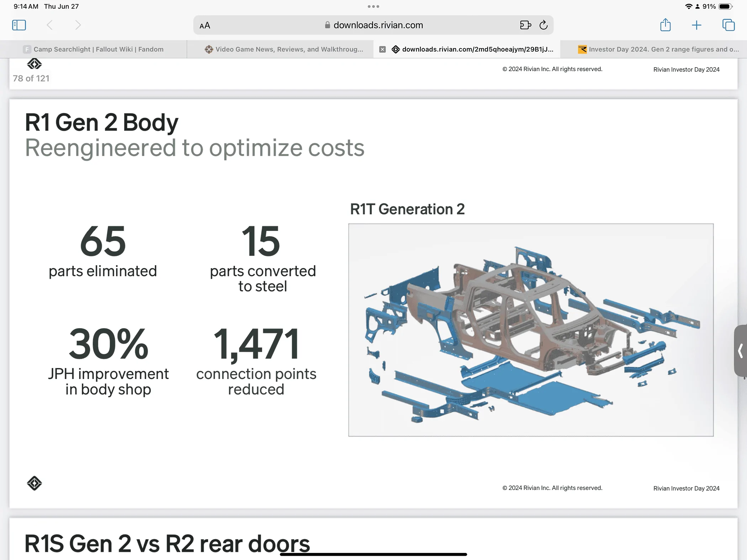Screen dimensions: 747x560
Task: Select the '30%' JPH improvement figure
Action: [x=108, y=344]
